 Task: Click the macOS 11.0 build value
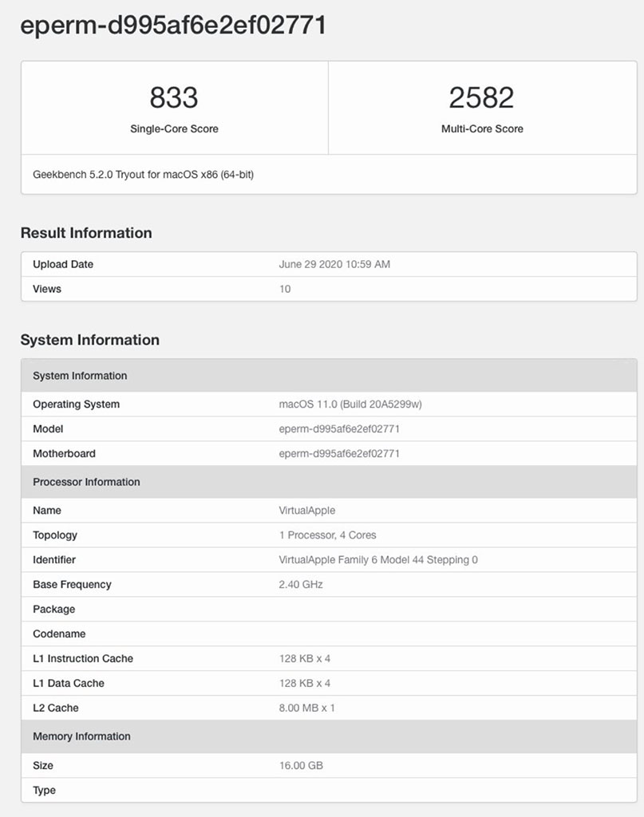coord(350,405)
